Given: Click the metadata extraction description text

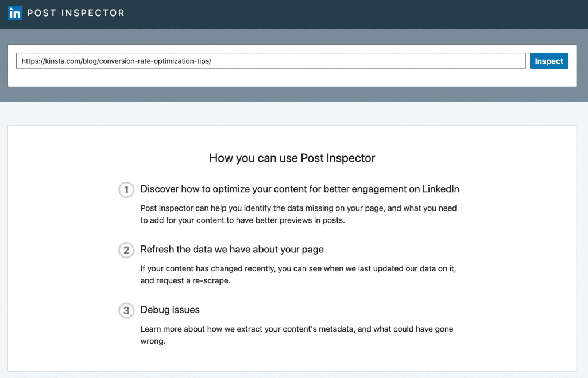Looking at the screenshot, I should click(296, 334).
